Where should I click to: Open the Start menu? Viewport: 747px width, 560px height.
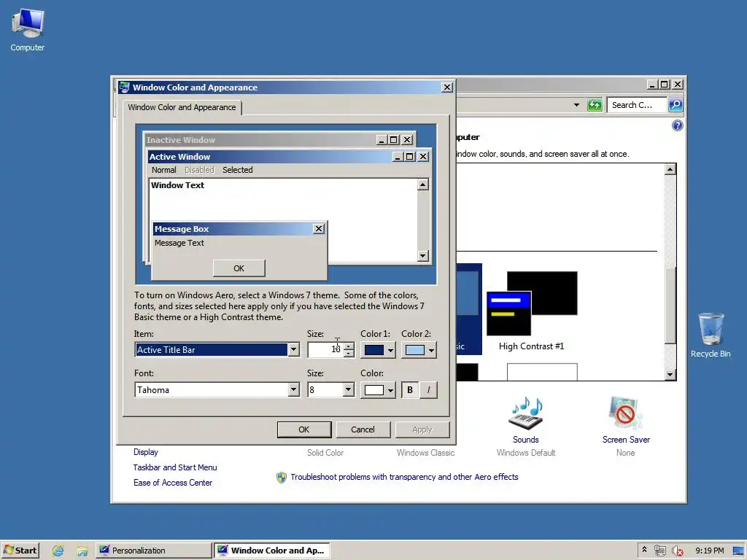[20, 551]
